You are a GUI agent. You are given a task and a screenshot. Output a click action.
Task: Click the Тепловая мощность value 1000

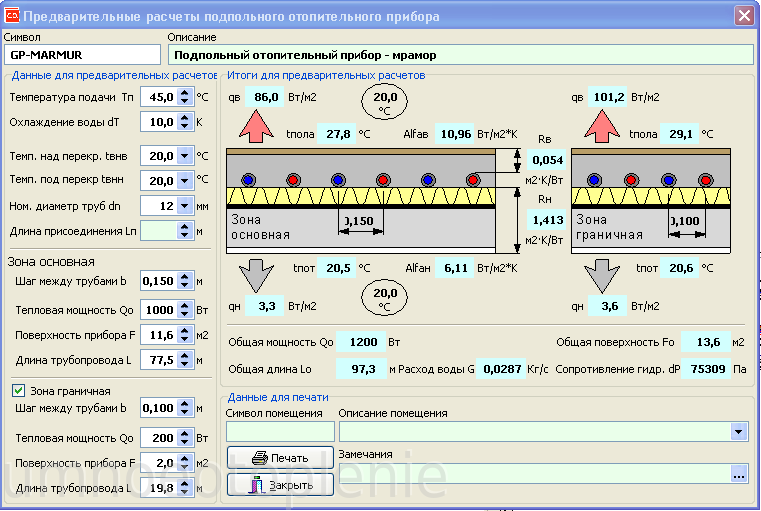159,310
